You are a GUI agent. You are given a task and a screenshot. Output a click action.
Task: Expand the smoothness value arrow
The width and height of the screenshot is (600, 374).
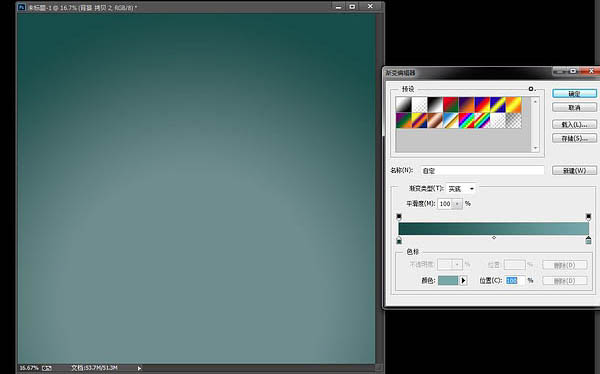click(x=457, y=204)
